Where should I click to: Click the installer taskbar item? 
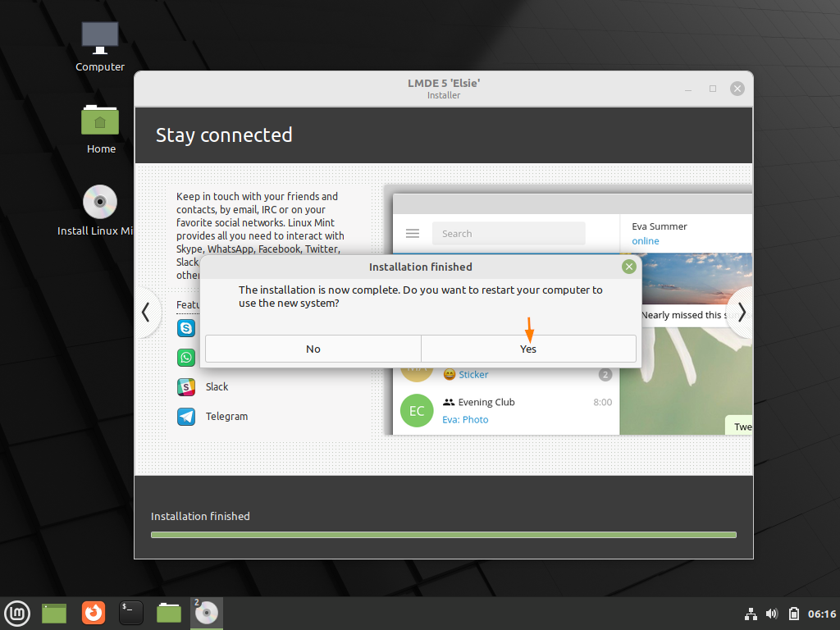pos(207,614)
